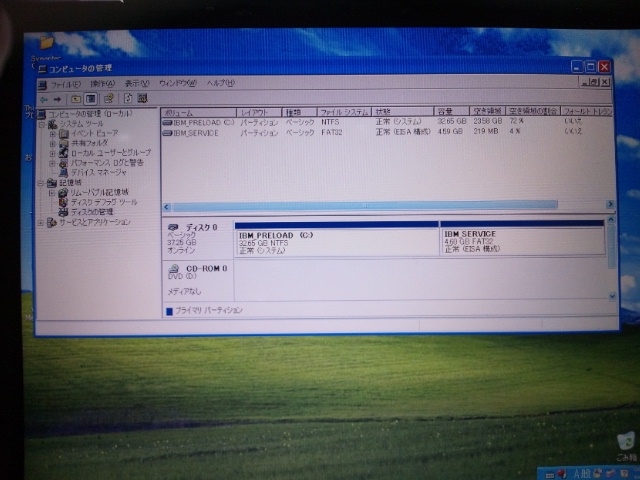Image resolution: width=640 pixels, height=480 pixels.
Task: Open the 表示(V) menu
Action: point(137,83)
